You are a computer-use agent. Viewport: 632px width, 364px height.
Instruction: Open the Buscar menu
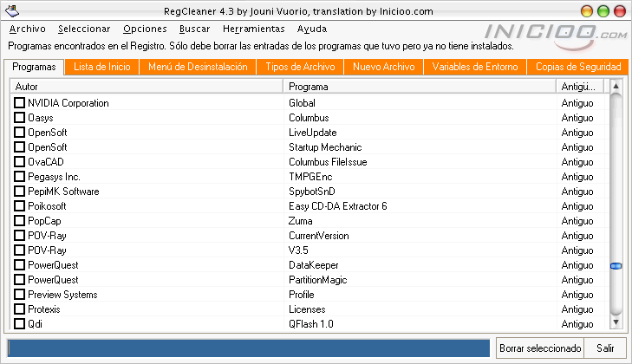pos(195,29)
